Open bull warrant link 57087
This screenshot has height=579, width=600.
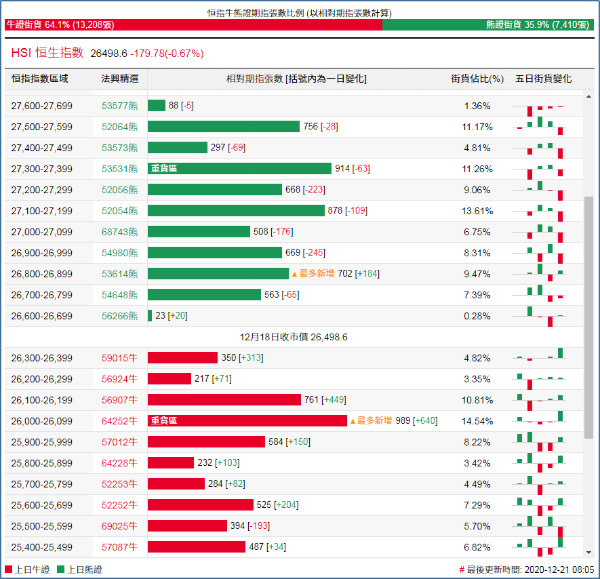click(x=119, y=548)
